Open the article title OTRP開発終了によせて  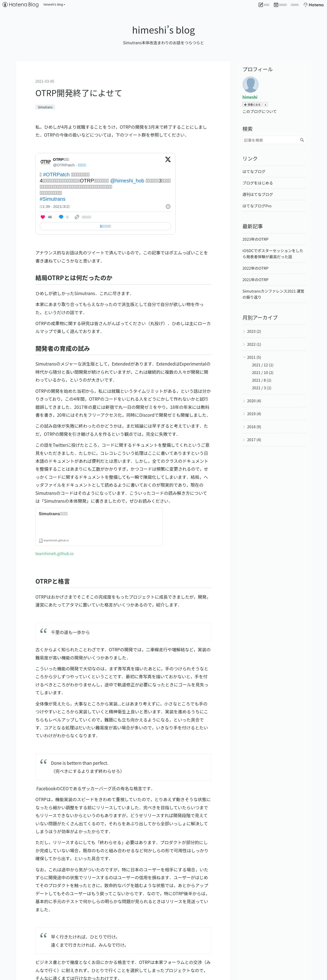[78, 93]
